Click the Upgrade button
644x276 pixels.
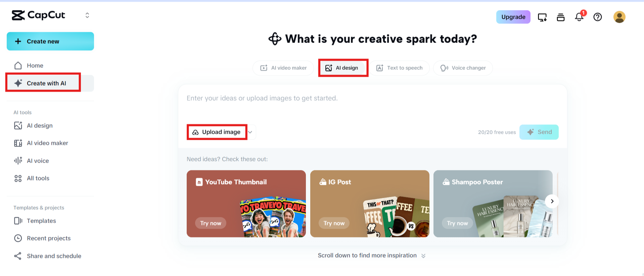pos(513,17)
